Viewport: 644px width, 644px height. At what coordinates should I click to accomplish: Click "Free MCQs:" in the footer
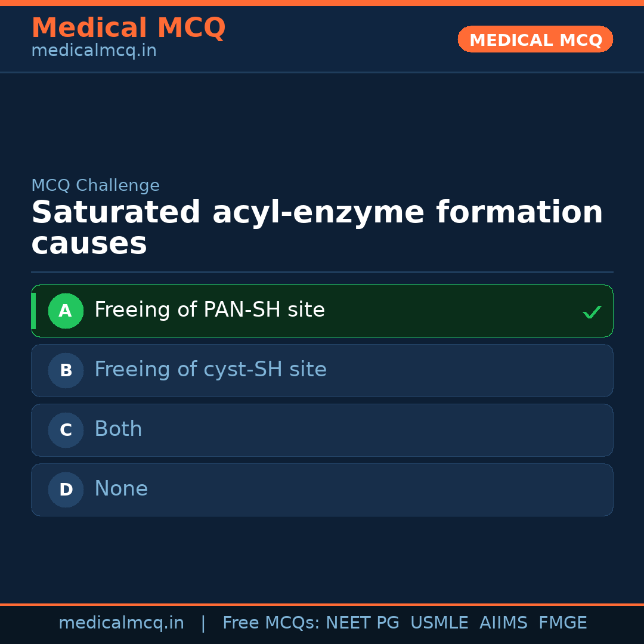tap(271, 623)
